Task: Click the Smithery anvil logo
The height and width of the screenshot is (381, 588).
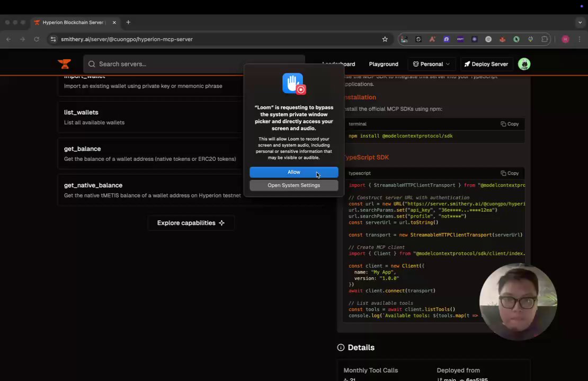Action: 65,64
